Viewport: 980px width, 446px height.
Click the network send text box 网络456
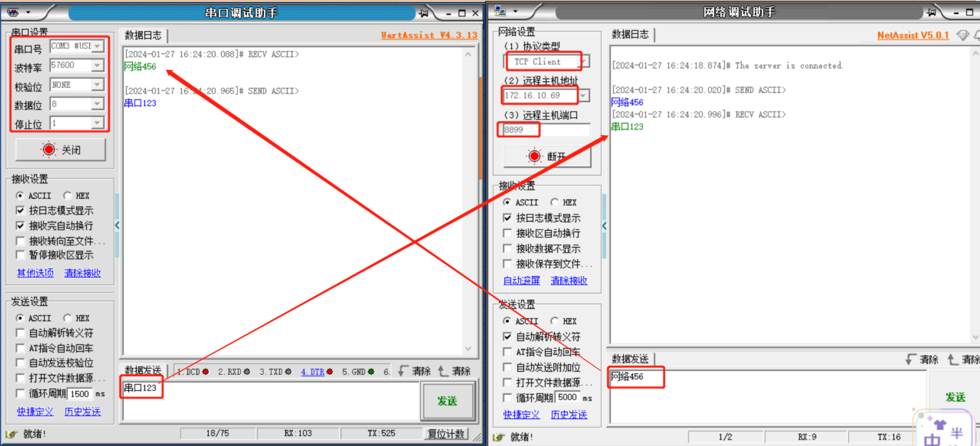tap(768, 396)
